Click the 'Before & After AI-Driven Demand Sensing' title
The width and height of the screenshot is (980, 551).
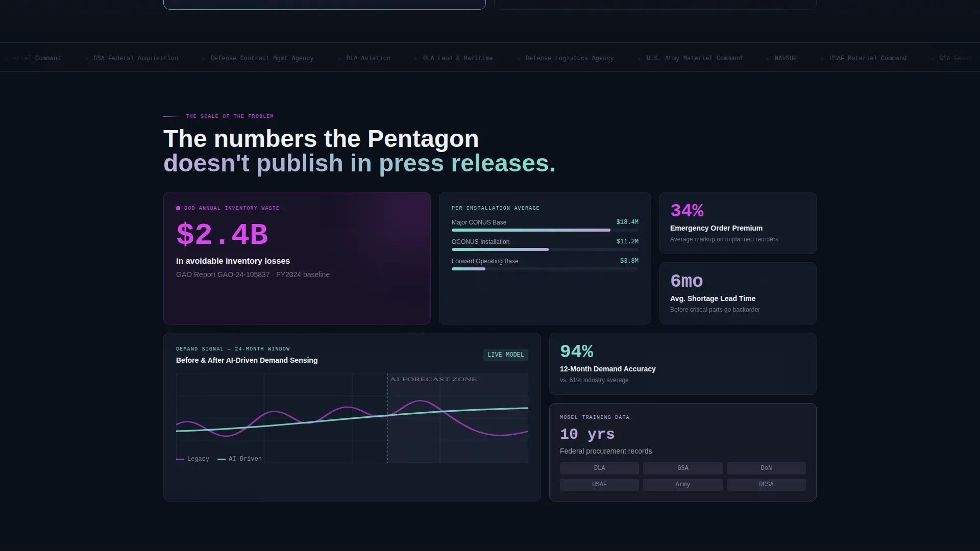pos(247,360)
